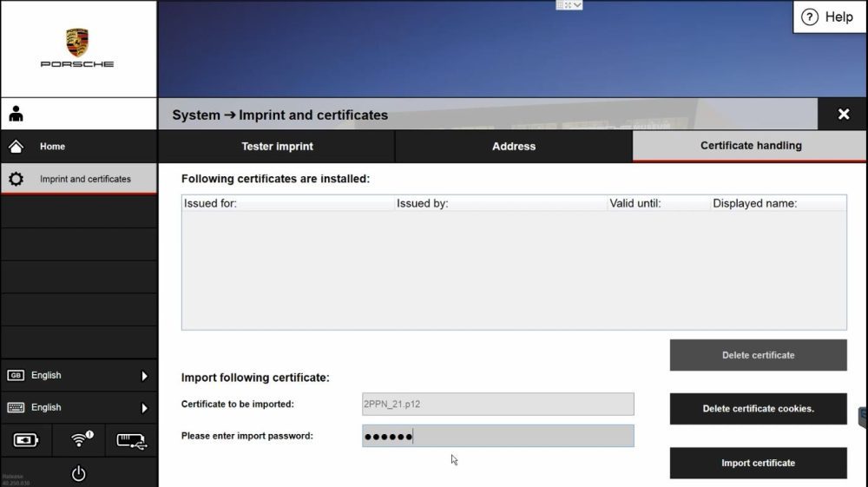868x487 pixels.
Task: Click the Porsche logo
Action: (x=77, y=47)
